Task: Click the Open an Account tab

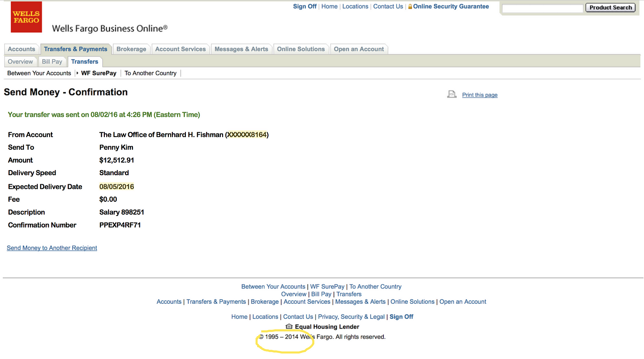Action: click(359, 49)
